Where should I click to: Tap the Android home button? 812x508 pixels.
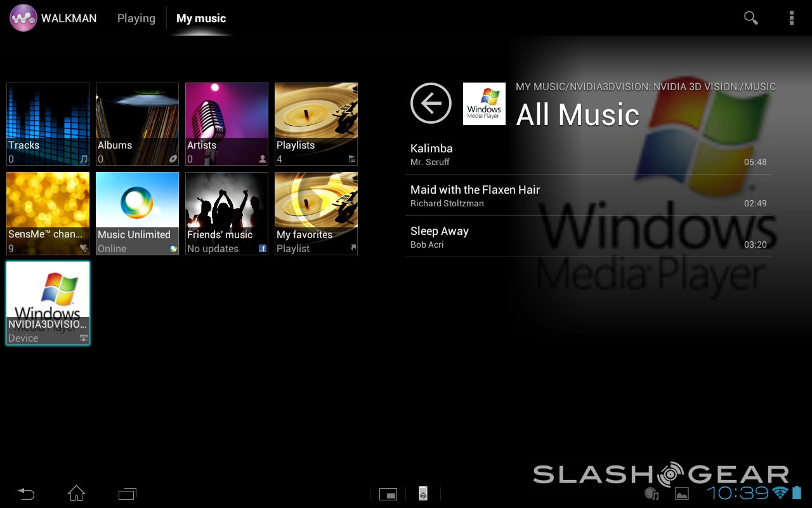coord(76,493)
